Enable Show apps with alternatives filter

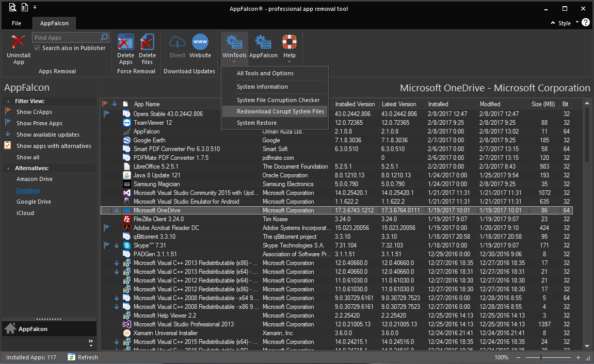click(x=54, y=146)
